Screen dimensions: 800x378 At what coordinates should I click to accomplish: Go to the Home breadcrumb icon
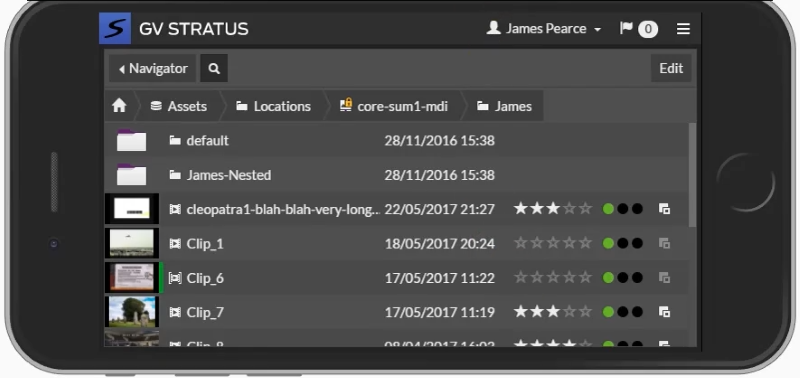click(119, 106)
